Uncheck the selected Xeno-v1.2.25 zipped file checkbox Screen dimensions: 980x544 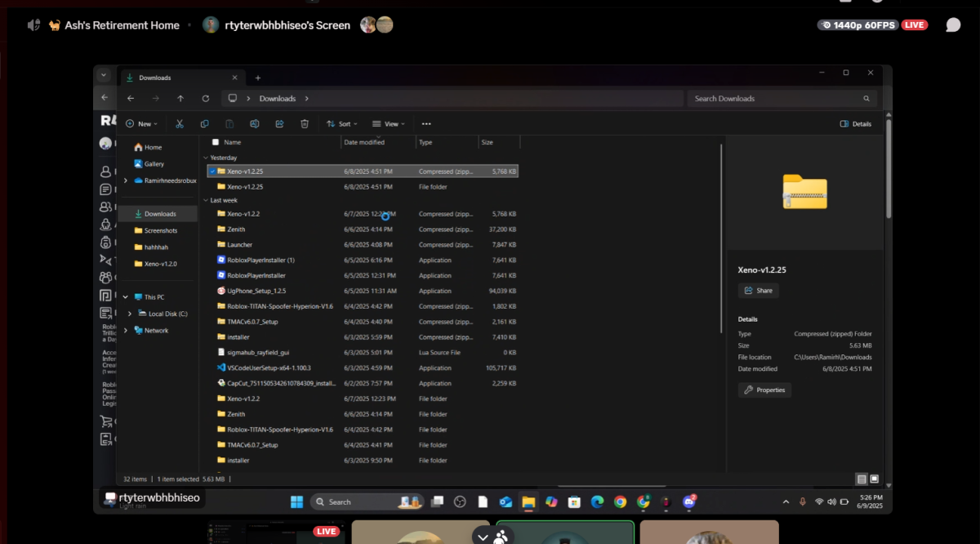pos(212,172)
